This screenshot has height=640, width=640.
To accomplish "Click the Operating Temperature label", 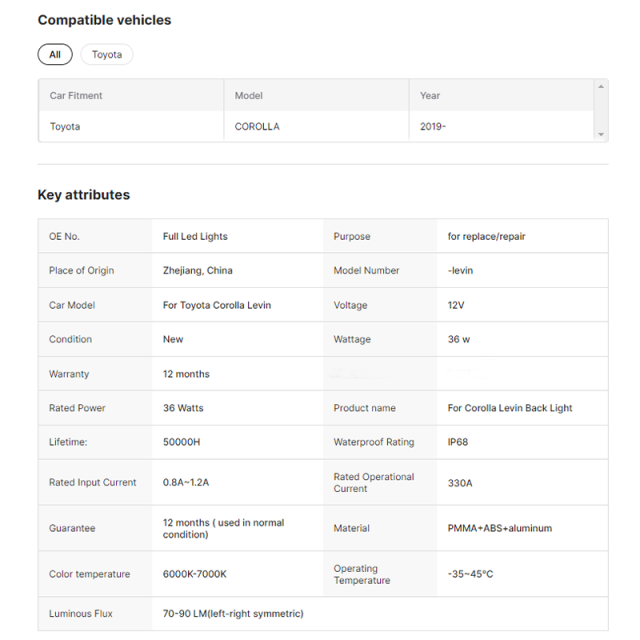I will pos(362,574).
